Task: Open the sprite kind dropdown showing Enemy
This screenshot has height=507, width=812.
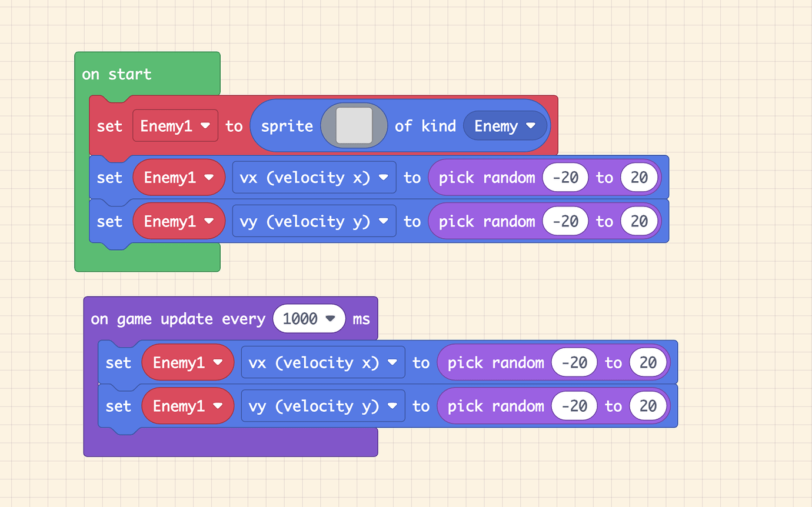Action: point(505,125)
